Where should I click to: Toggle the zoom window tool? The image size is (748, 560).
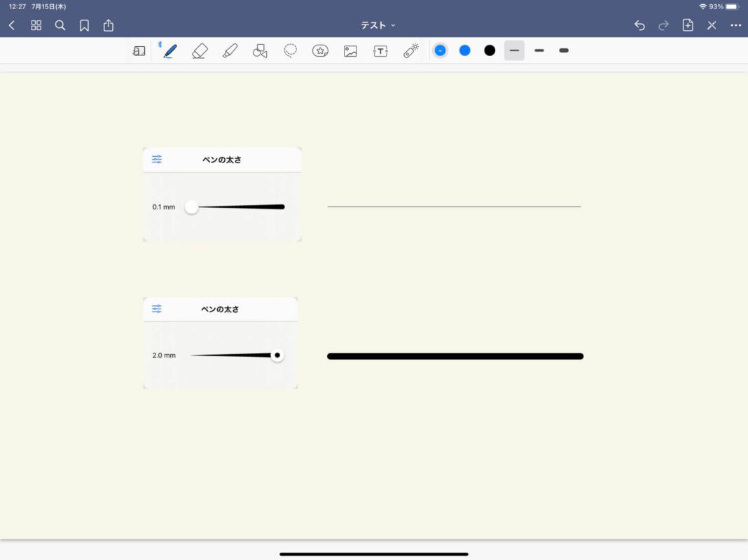[x=139, y=50]
